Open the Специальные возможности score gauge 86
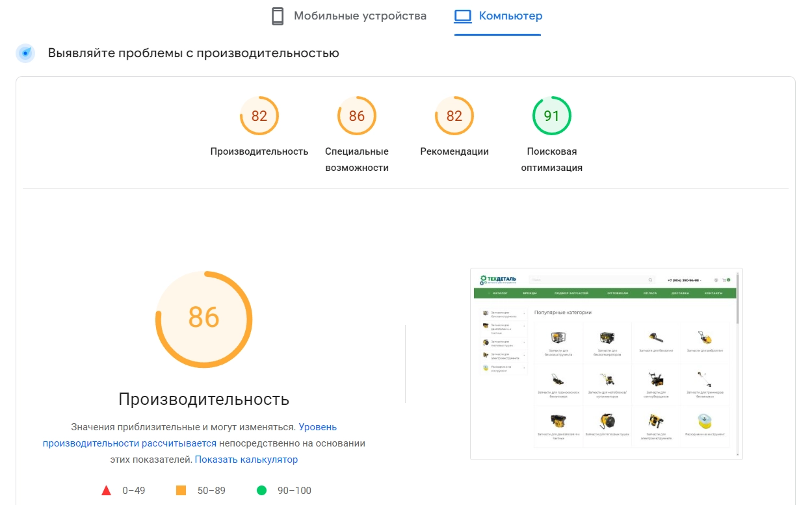The width and height of the screenshot is (812, 505). [357, 116]
